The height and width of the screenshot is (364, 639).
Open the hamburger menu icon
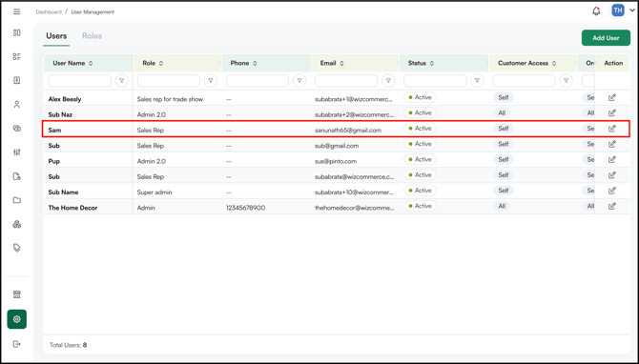[x=17, y=11]
